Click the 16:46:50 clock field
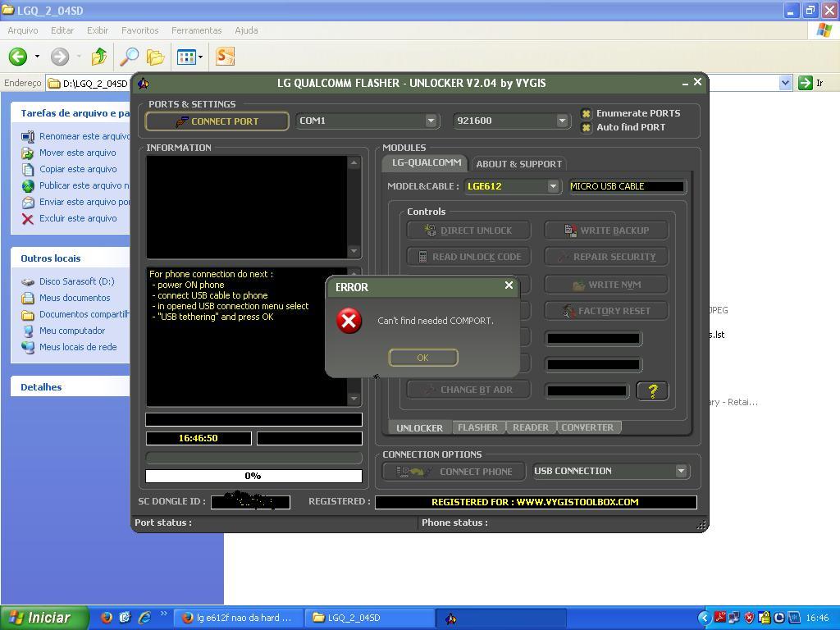The width and height of the screenshot is (840, 630). 199,438
